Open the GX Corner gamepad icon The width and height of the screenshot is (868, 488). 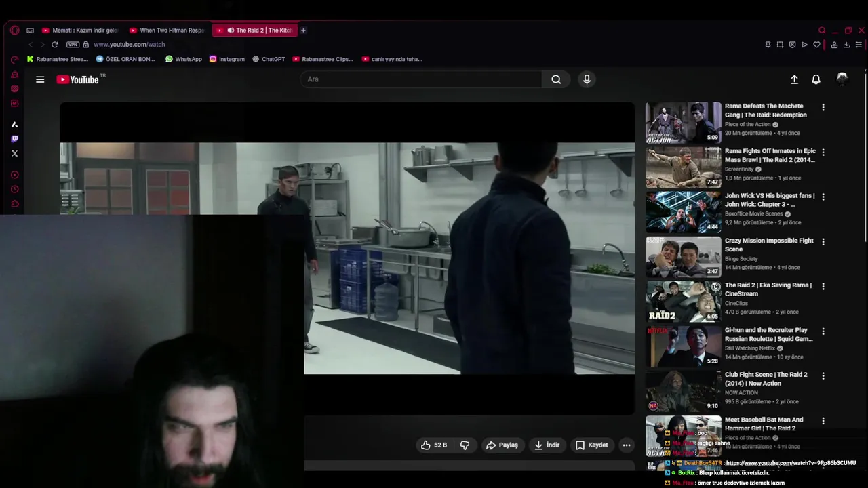click(x=30, y=30)
